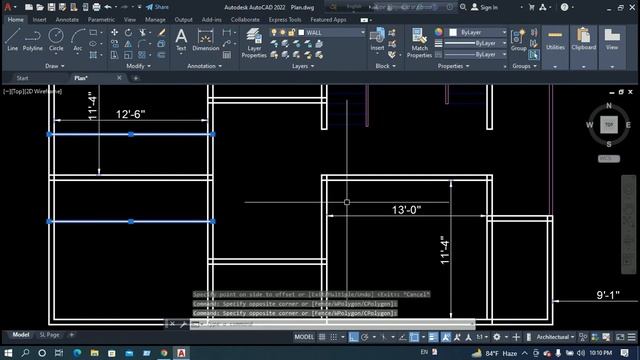Toggle the drawing grid display
Screen dimensions: 640x360
322,337
